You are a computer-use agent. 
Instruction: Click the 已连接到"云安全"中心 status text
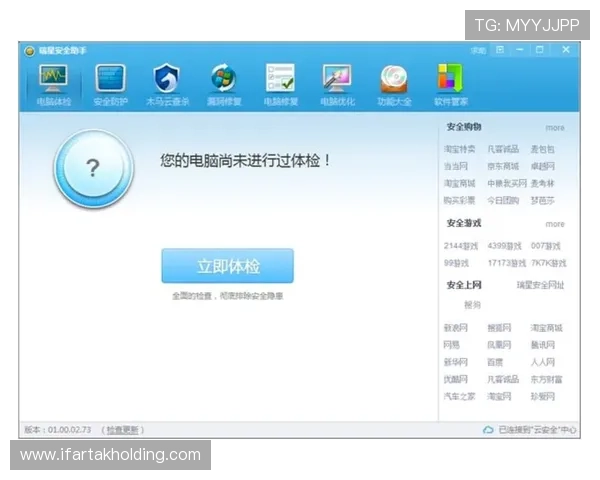coord(538,430)
